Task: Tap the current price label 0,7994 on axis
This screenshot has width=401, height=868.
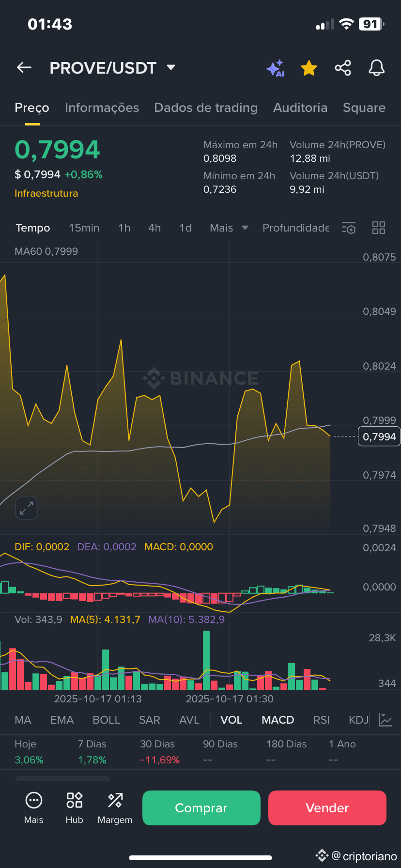Action: (379, 436)
